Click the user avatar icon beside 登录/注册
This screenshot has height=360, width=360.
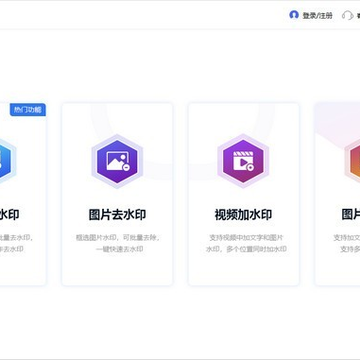[x=294, y=15]
